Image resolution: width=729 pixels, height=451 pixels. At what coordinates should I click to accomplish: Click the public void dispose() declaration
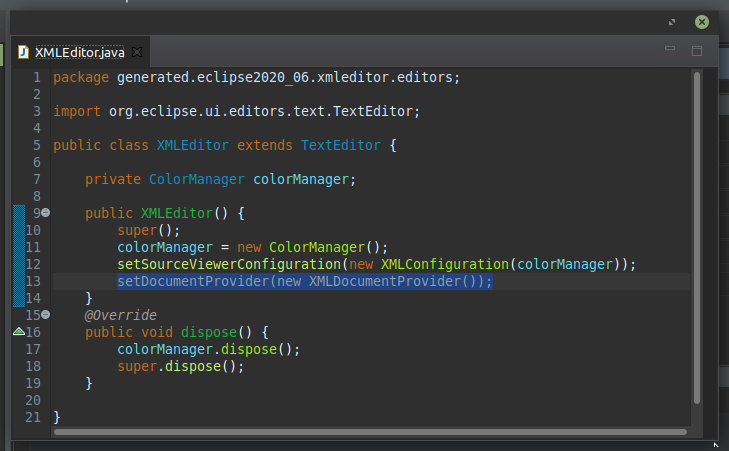pyautogui.click(x=177, y=332)
